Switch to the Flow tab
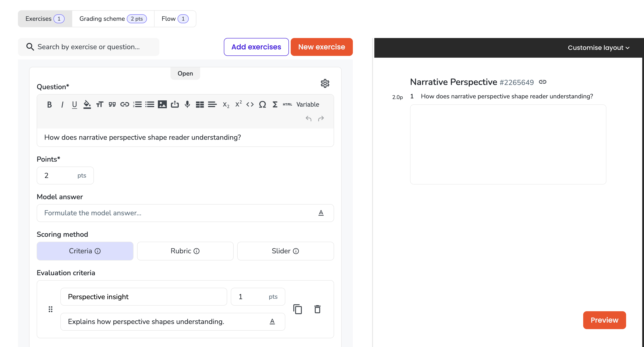The width and height of the screenshot is (644, 347). tap(175, 19)
